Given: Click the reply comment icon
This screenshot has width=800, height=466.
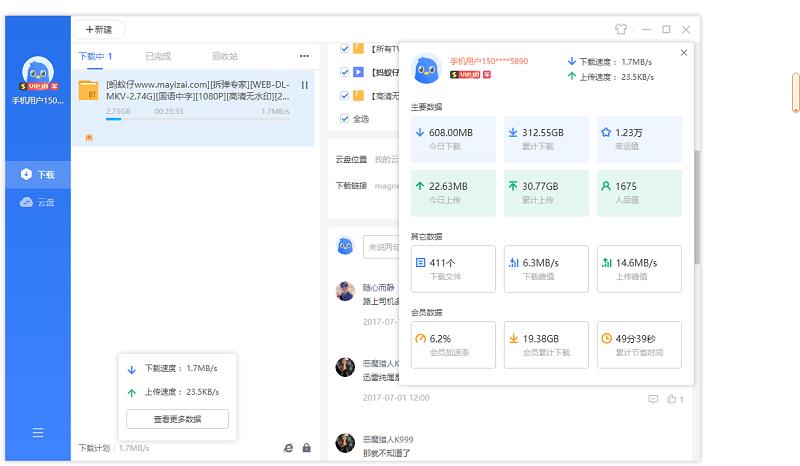Looking at the screenshot, I should pos(653,399).
